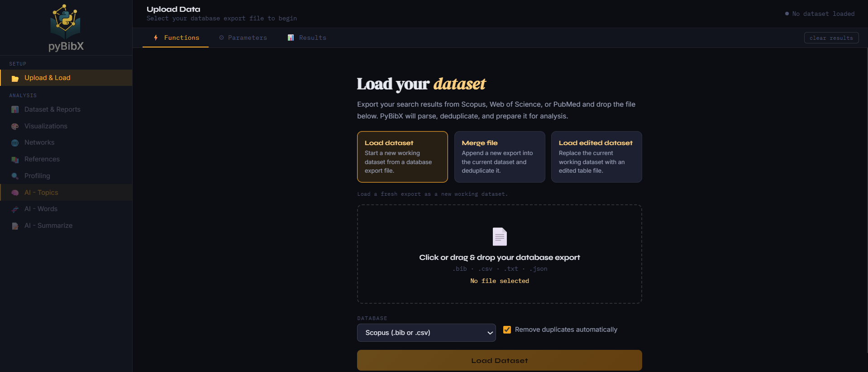Select the Load edited dataset mode card
This screenshot has height=372, width=868.
(x=596, y=157)
